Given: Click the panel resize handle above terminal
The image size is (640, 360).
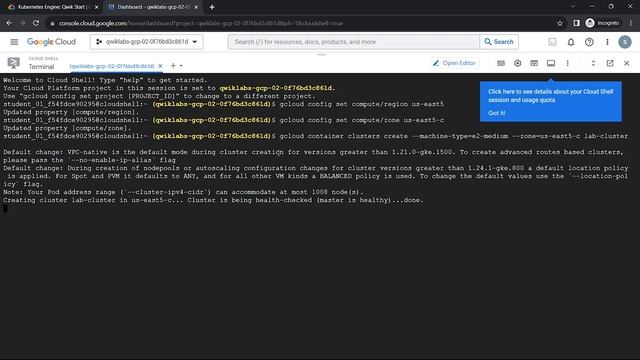Looking at the screenshot, I should click(321, 54).
